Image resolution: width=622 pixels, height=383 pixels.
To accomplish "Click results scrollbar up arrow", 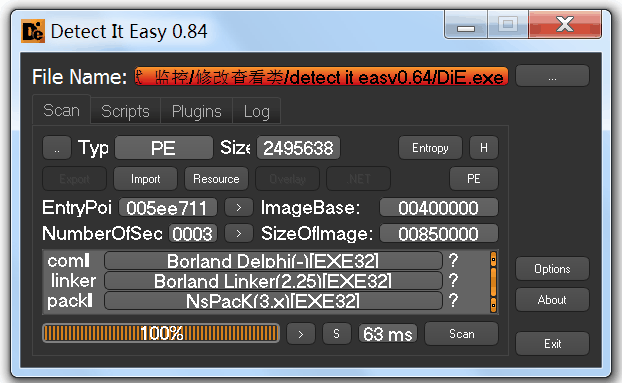I will [x=493, y=260].
